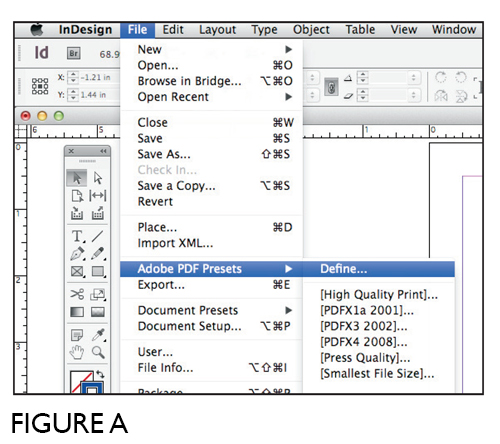Choose the [Smallest File Size] preset
500x444 pixels.
[379, 374]
